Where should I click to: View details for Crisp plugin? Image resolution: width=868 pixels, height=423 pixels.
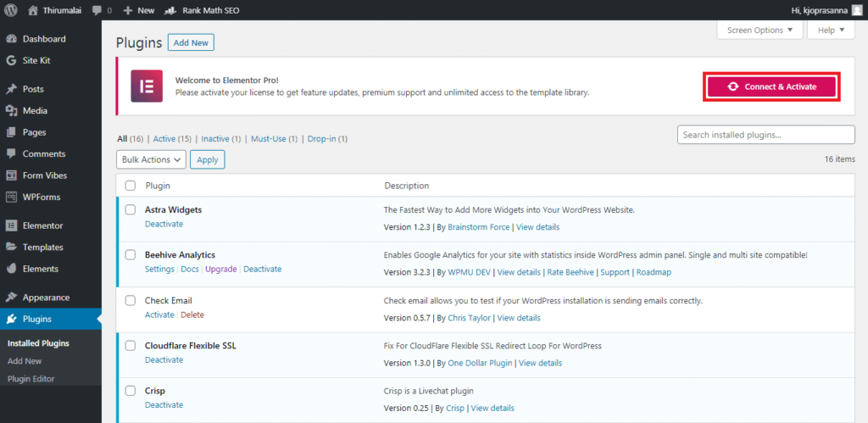(x=492, y=408)
